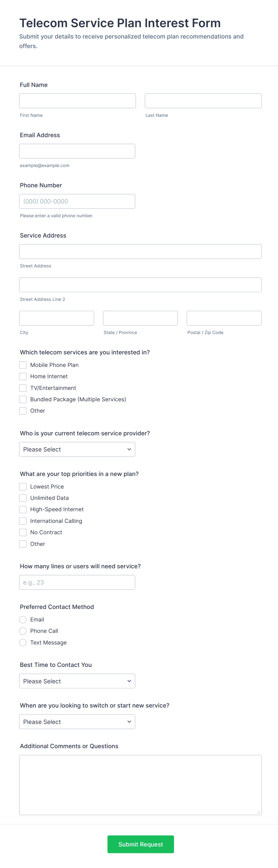Click the First Name input field
The height and width of the screenshot is (868, 278).
click(77, 101)
